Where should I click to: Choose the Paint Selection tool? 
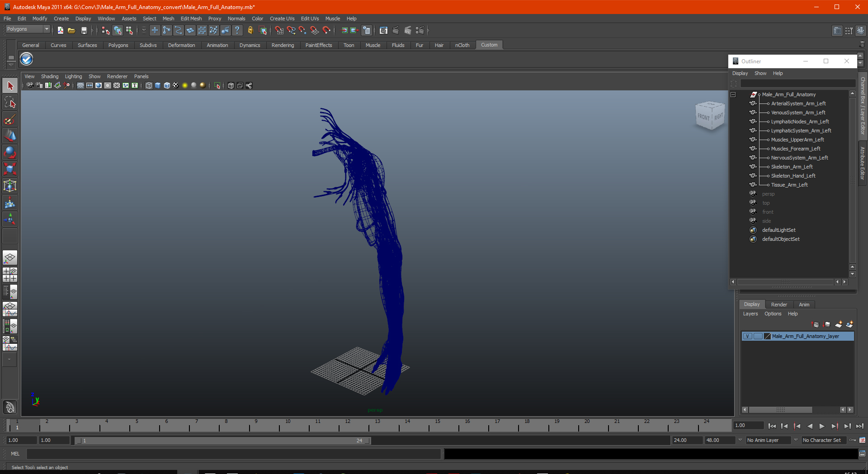pos(10,119)
